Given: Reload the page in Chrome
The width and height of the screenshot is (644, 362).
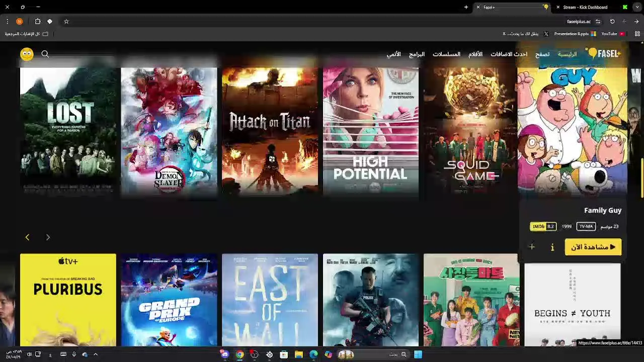Looking at the screenshot, I should pyautogui.click(x=612, y=22).
